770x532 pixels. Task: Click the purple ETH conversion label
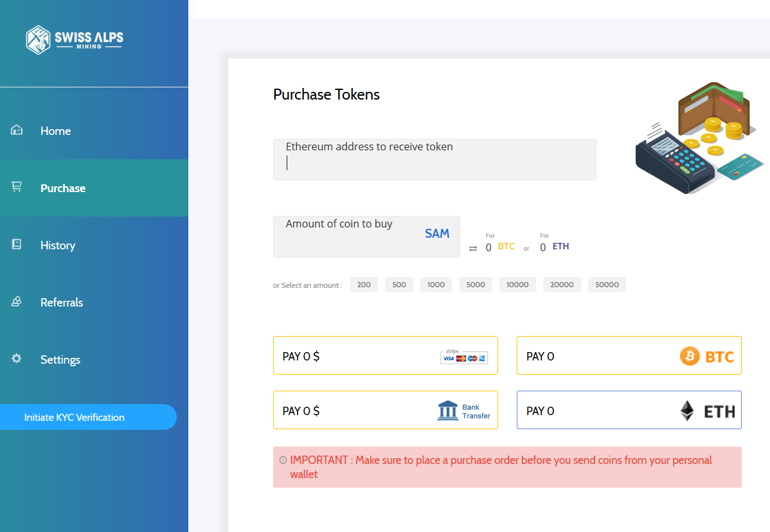pyautogui.click(x=561, y=246)
